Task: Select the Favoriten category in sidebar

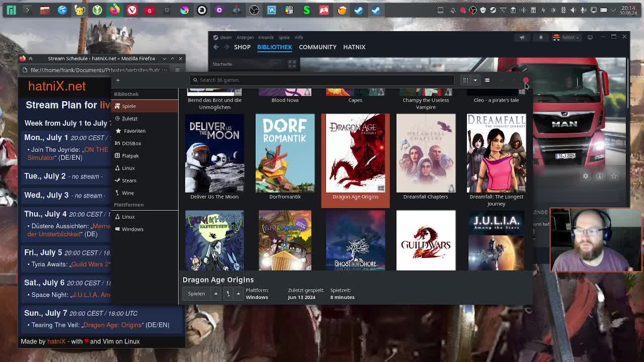Action: (x=134, y=131)
